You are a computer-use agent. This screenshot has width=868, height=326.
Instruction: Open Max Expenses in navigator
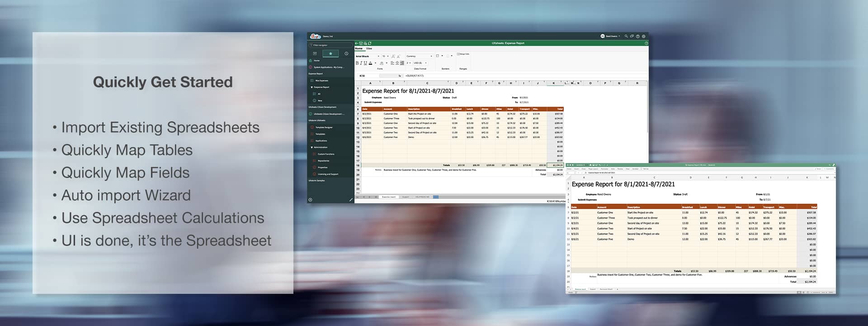(x=322, y=81)
